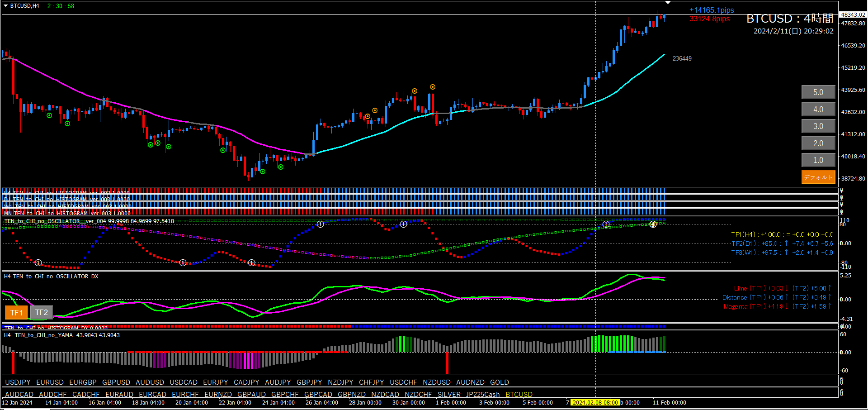868x410 pixels.
Task: Click the 12 Jan 2024 time axis label
Action: [x=17, y=403]
